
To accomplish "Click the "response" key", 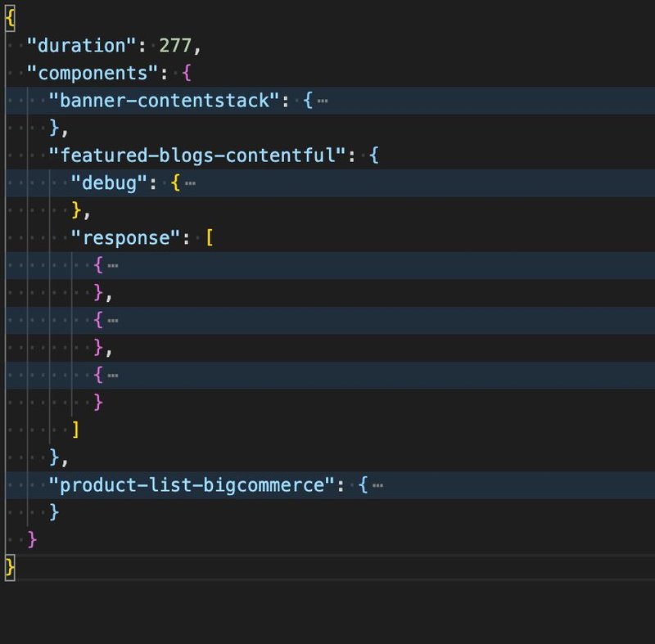I will (126, 238).
